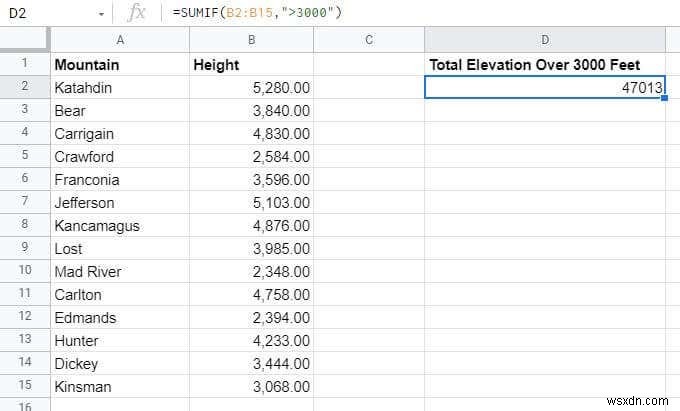Select row 2 header
The width and height of the screenshot is (680, 411).
point(25,87)
